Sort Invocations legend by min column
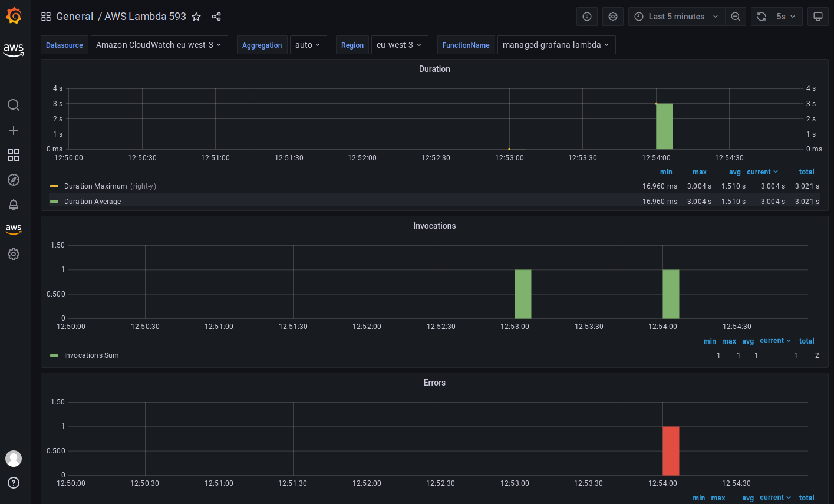834x504 pixels. [710, 341]
